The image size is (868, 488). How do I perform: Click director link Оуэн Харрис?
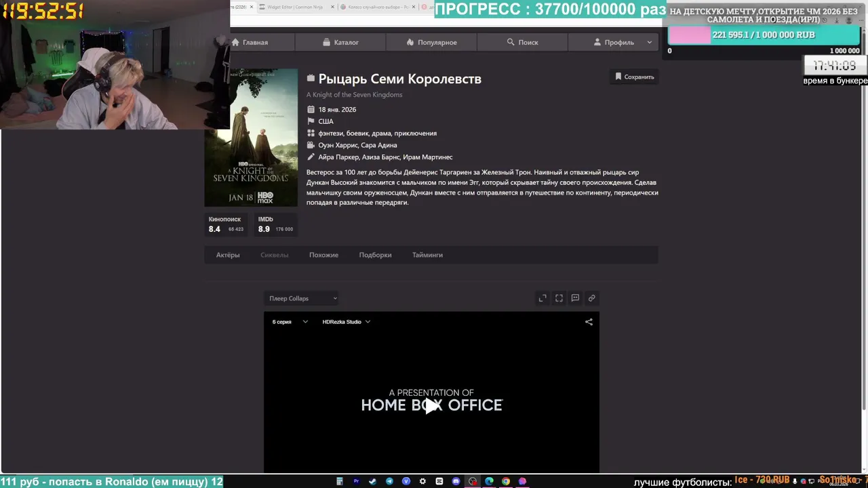point(337,145)
